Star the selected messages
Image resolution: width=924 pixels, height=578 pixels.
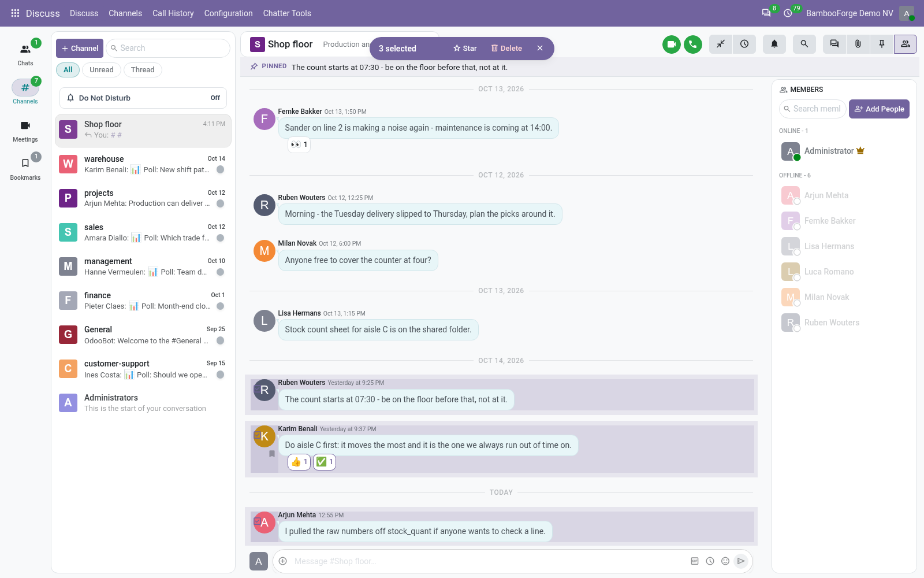465,49
